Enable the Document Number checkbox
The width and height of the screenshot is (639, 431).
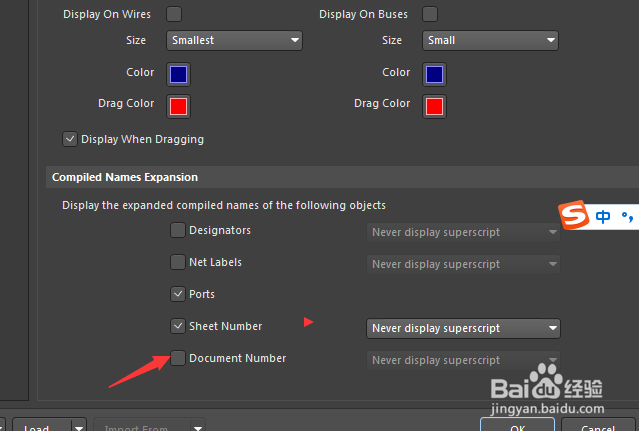[178, 358]
